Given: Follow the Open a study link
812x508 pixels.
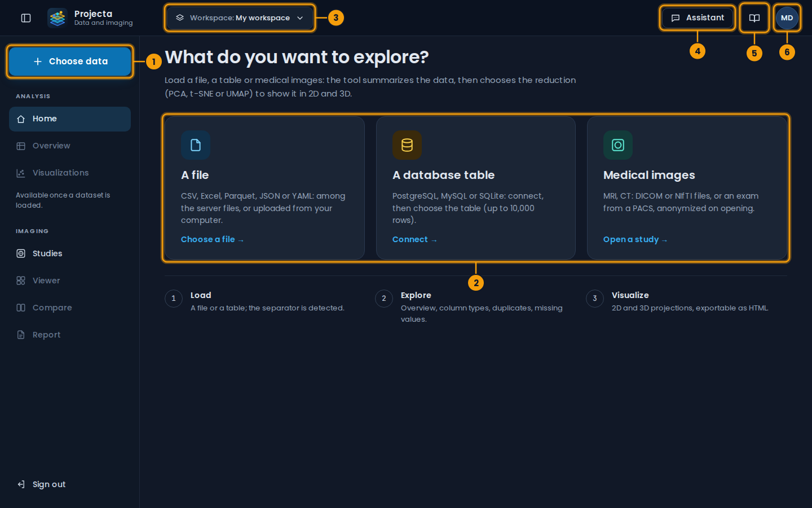Looking at the screenshot, I should tap(635, 240).
